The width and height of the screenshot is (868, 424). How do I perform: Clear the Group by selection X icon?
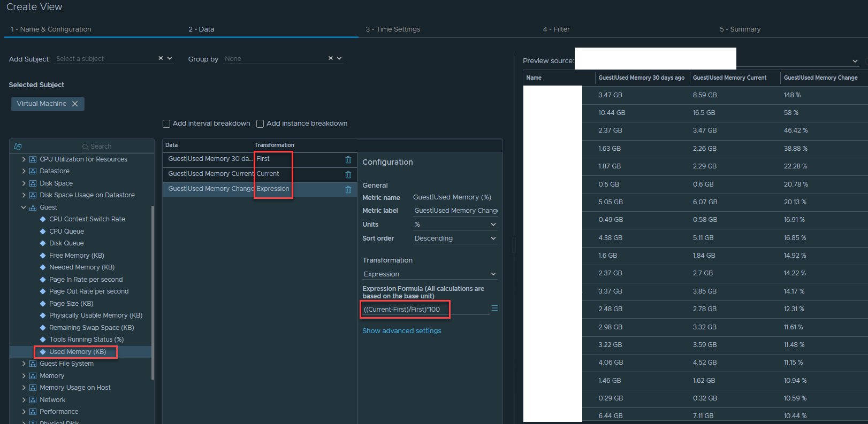pyautogui.click(x=331, y=58)
